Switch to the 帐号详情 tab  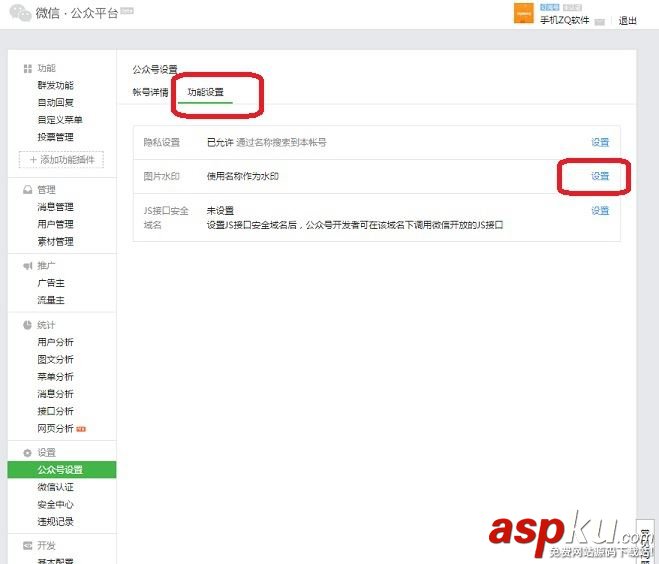coord(150,92)
